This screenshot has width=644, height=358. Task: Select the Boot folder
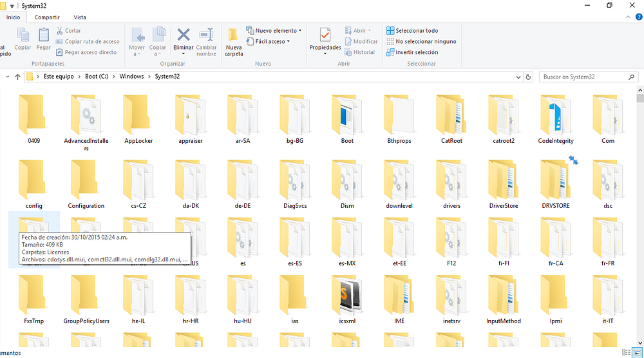[x=347, y=119]
